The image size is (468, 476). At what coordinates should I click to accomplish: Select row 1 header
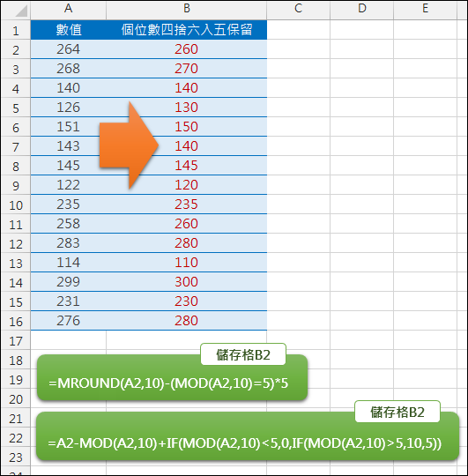click(x=16, y=30)
